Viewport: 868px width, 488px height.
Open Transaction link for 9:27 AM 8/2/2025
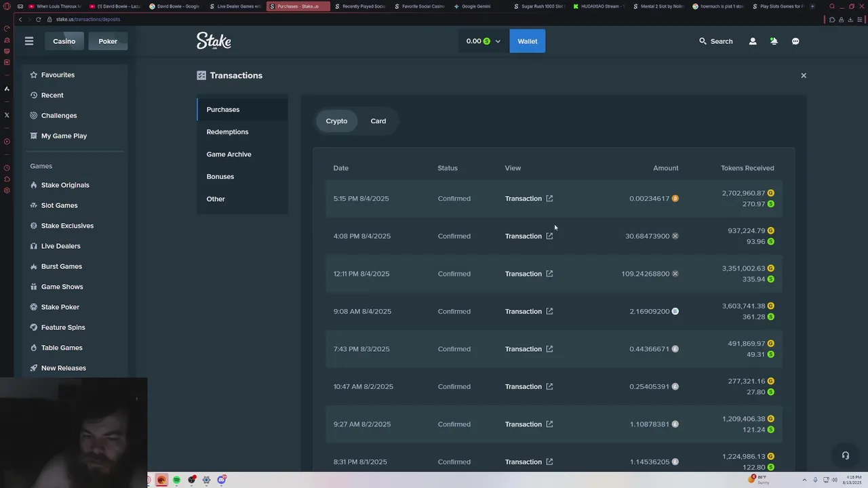(x=529, y=424)
